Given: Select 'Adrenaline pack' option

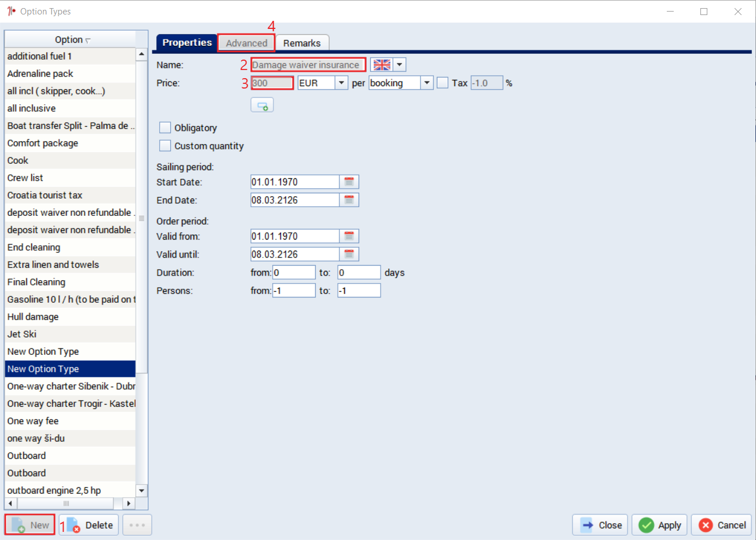Looking at the screenshot, I should (70, 74).
